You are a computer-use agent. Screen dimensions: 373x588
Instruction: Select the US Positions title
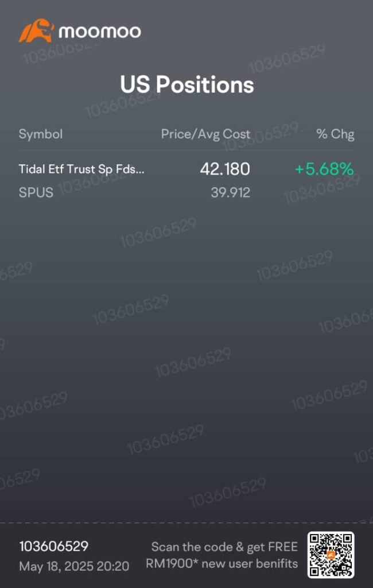click(187, 85)
